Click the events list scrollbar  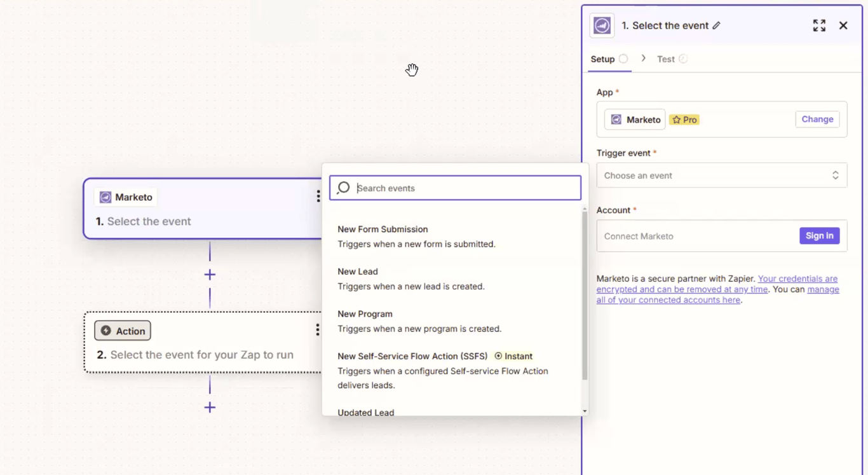pos(585,296)
